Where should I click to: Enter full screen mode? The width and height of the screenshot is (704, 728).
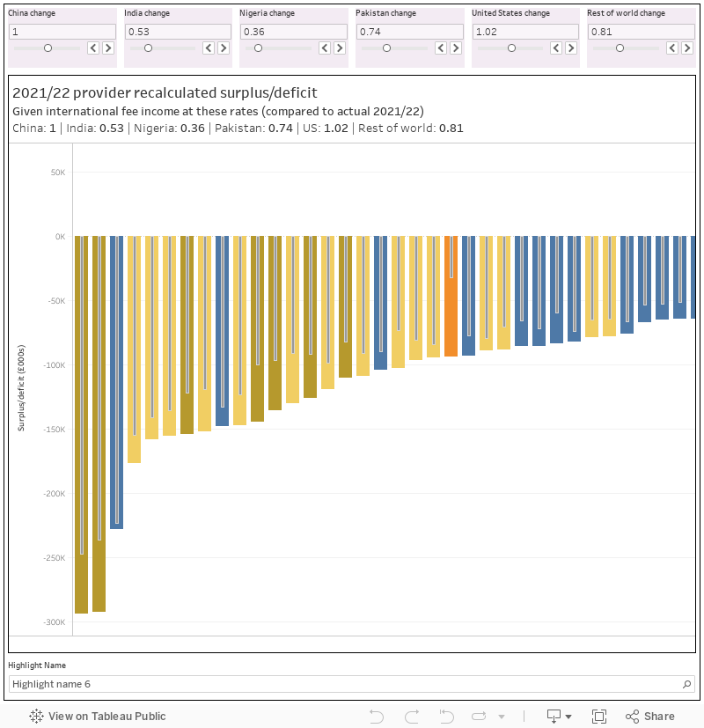(x=599, y=716)
